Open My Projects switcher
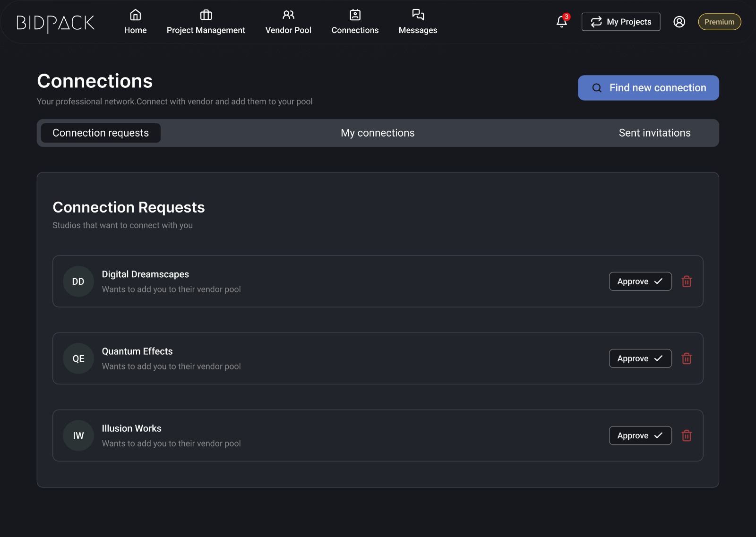Screen dimensions: 756x537 [x=620, y=22]
